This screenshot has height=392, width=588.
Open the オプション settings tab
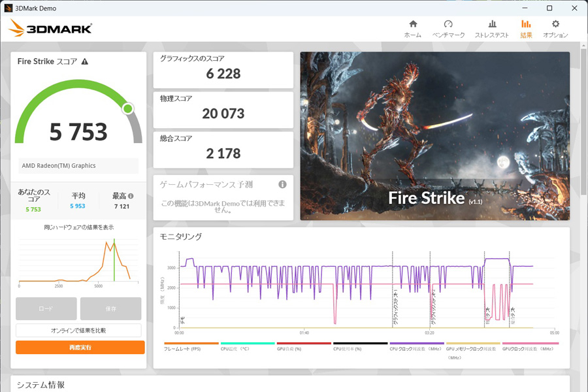[x=555, y=29]
